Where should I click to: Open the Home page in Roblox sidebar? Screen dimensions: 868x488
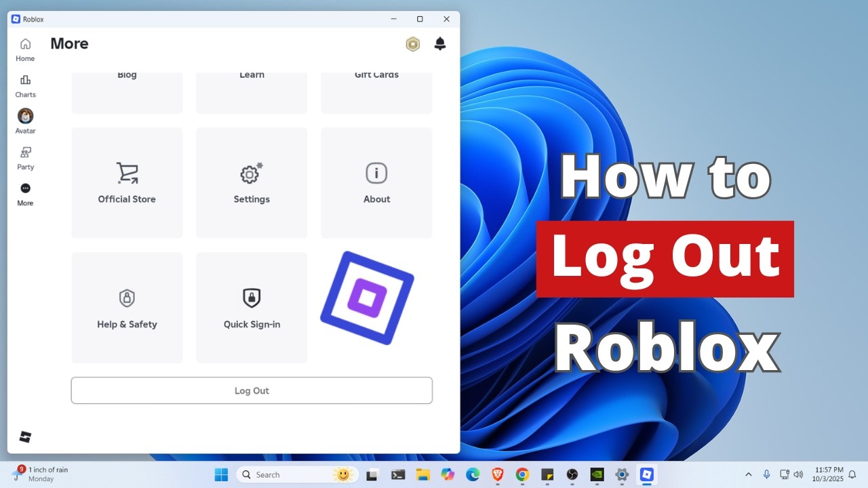pos(25,50)
